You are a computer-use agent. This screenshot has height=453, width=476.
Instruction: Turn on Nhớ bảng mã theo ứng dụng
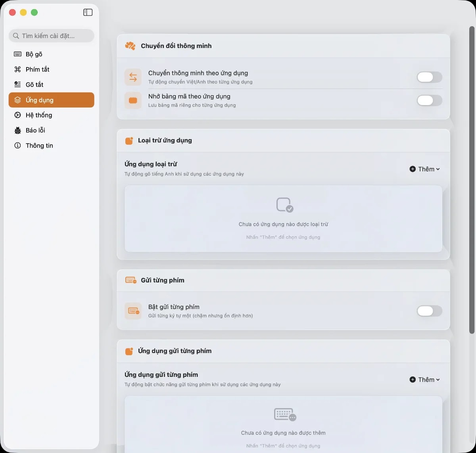[x=429, y=100]
